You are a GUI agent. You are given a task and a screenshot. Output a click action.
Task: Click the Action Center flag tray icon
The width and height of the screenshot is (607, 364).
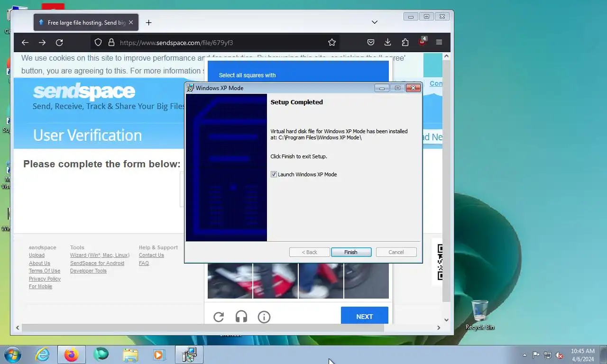[x=536, y=355]
